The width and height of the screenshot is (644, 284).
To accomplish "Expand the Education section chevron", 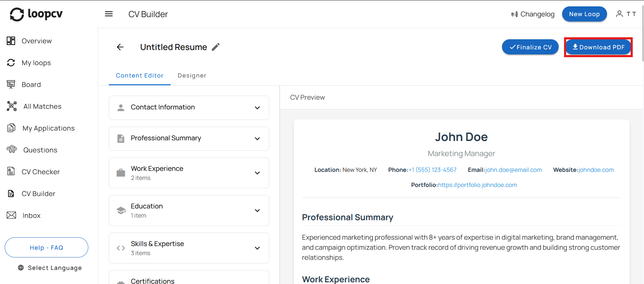I will 257,210.
